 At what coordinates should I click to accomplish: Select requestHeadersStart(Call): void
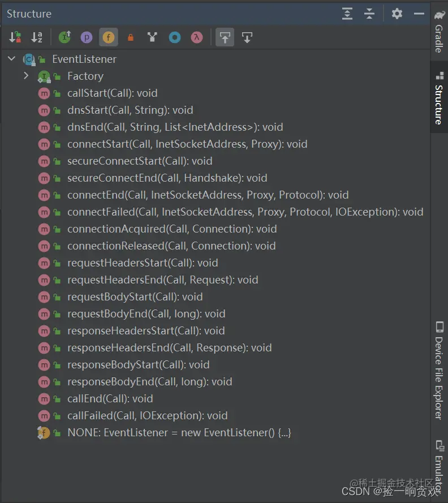pyautogui.click(x=143, y=263)
